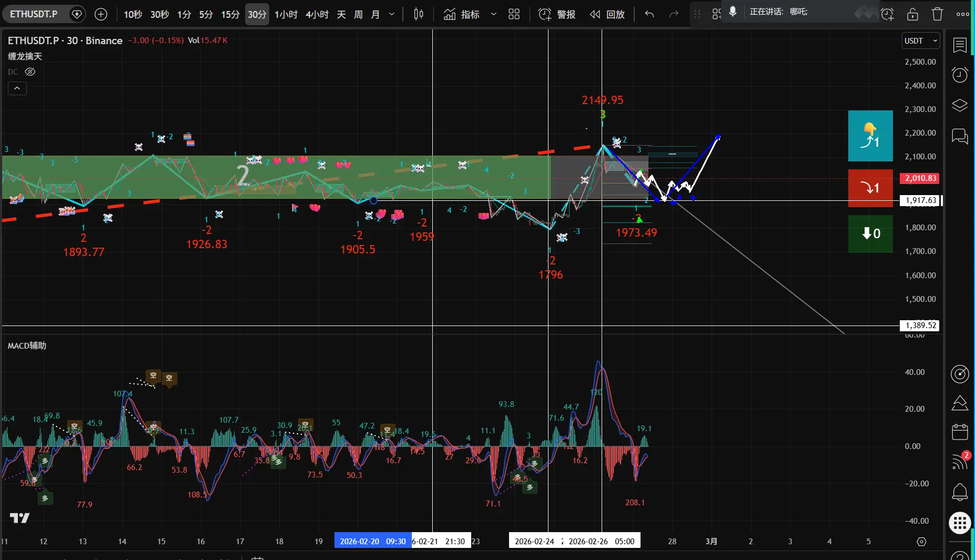Click the MACD辅助 indicator title
The width and height of the screenshot is (975, 560).
(x=27, y=345)
